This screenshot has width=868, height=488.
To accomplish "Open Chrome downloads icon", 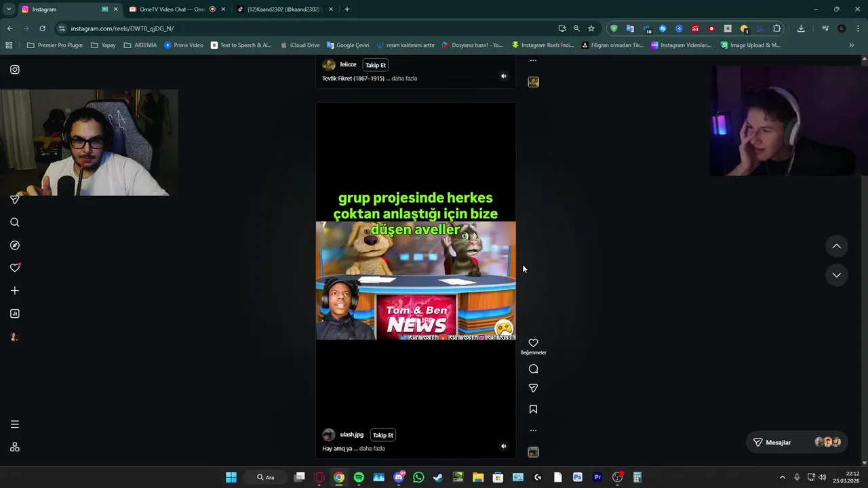I will coord(801,28).
